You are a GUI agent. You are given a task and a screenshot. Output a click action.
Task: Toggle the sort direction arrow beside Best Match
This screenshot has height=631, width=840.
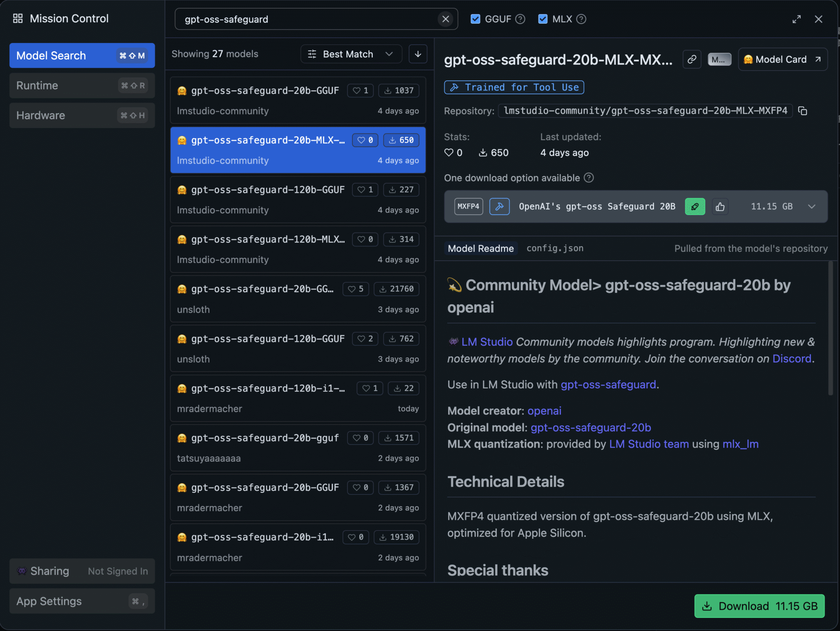(418, 54)
